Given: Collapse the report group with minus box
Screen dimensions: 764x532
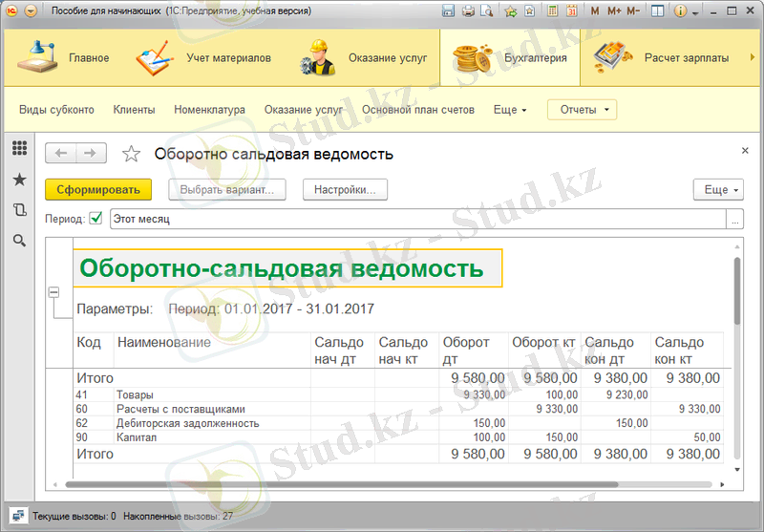Looking at the screenshot, I should click(x=53, y=292).
